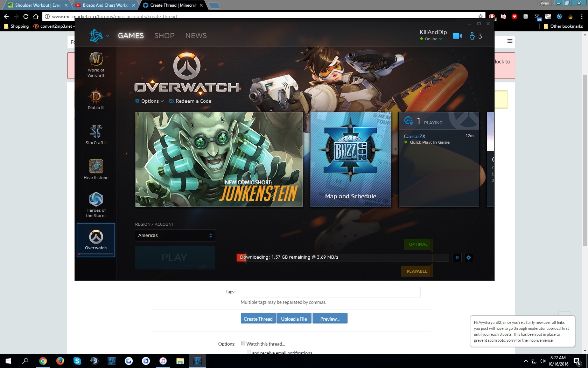Viewport: 588px width, 368px height.
Task: Open File Explorer from the taskbar
Action: 180,361
